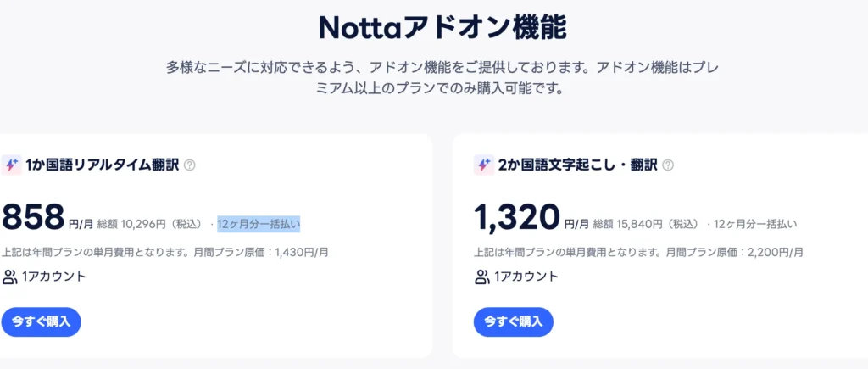
Task: Click the people icon in the left card
Action: click(x=10, y=277)
